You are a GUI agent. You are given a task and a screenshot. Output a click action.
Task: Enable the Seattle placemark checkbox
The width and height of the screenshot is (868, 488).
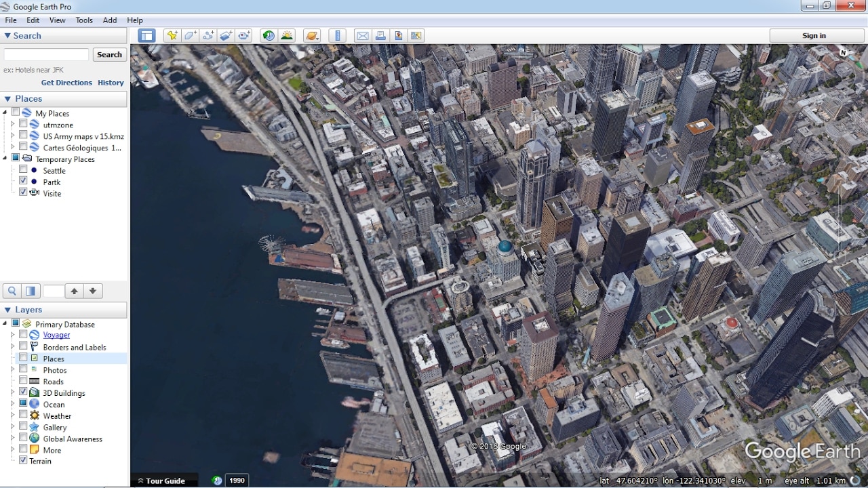(x=24, y=170)
